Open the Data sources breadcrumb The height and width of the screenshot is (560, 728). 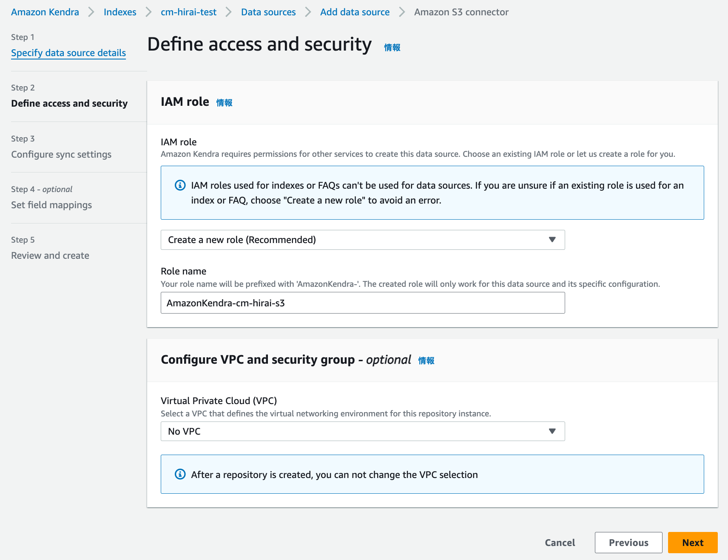pyautogui.click(x=268, y=12)
